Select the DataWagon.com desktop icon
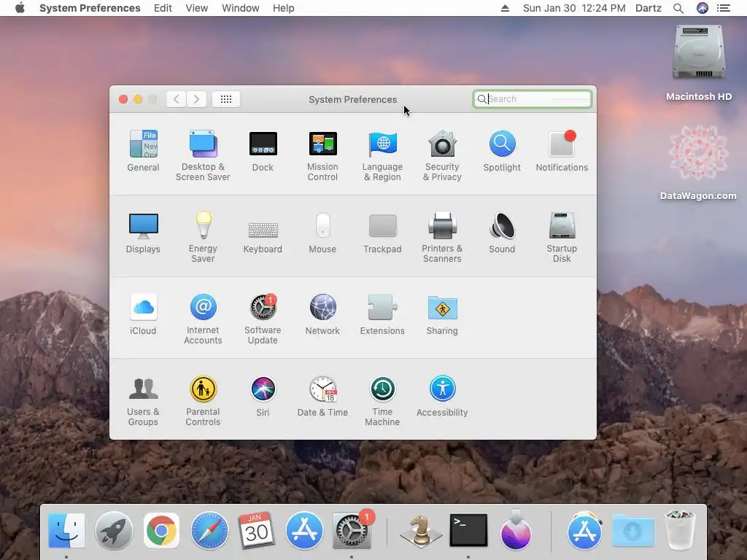 [x=699, y=163]
